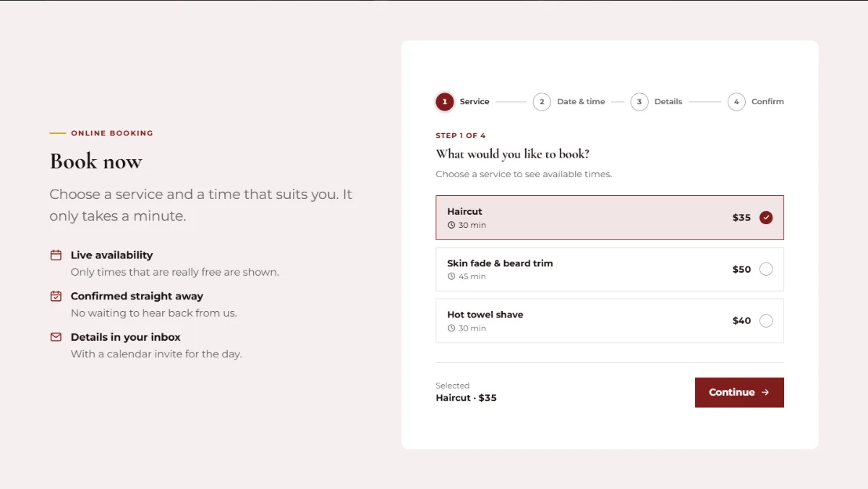868x489 pixels.
Task: Click the 'Details in your inbox' title
Action: tap(126, 337)
